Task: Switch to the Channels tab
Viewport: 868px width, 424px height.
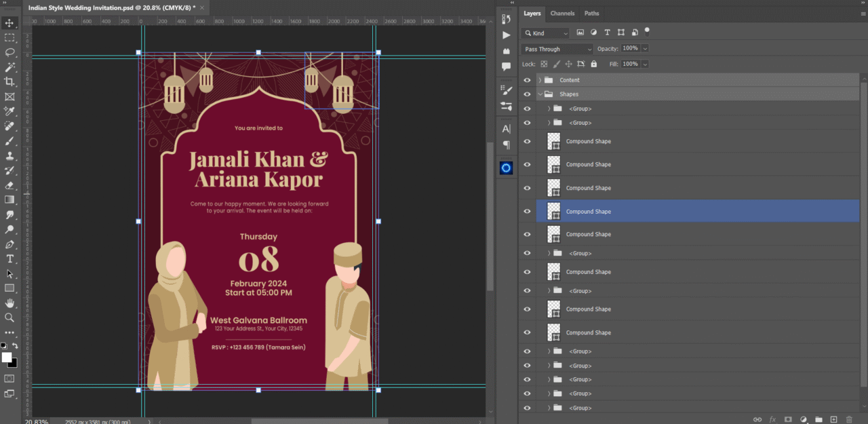Action: 562,14
